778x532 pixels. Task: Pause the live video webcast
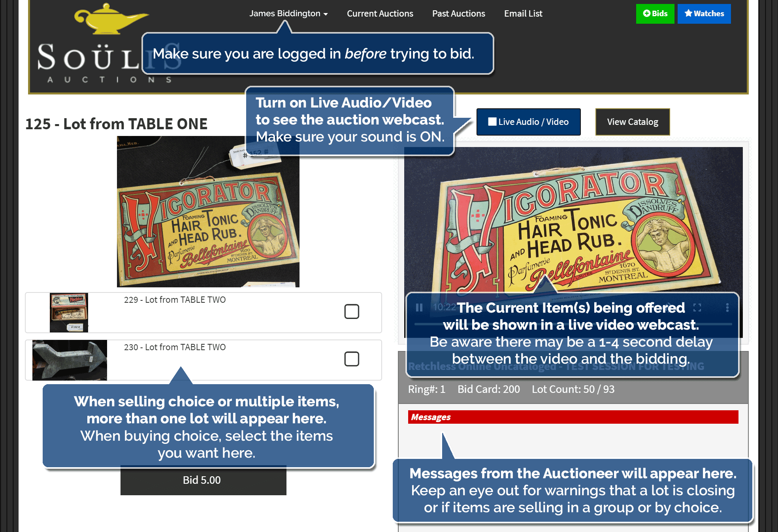point(419,308)
